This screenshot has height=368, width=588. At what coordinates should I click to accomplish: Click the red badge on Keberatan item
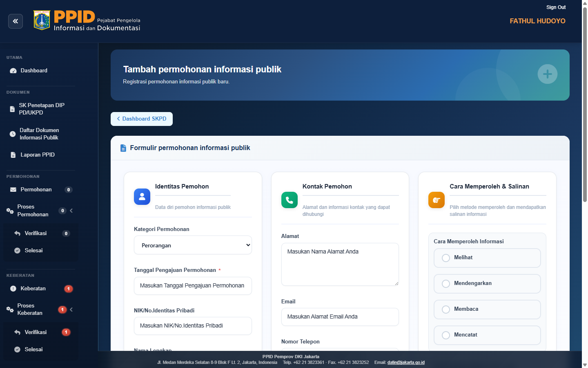[x=69, y=289]
